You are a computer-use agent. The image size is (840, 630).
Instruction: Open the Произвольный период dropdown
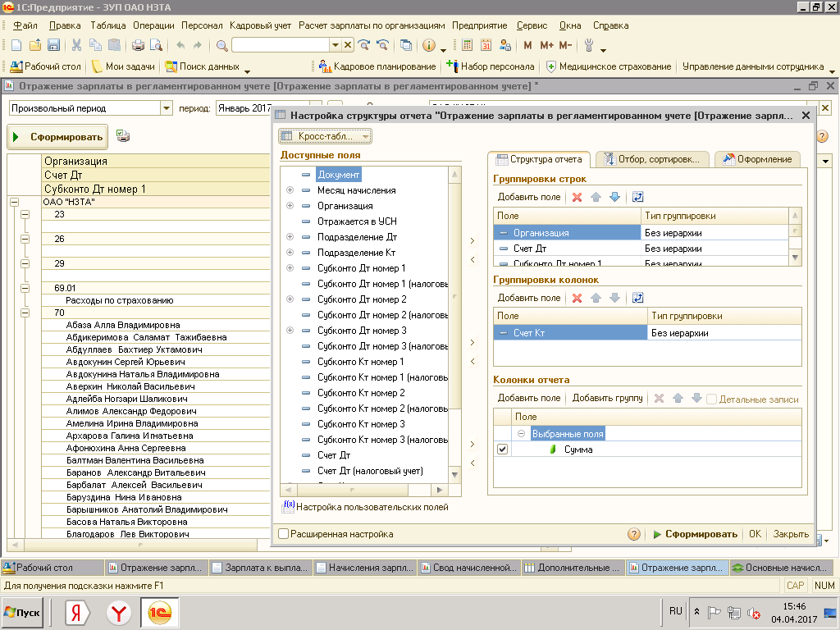[x=167, y=108]
